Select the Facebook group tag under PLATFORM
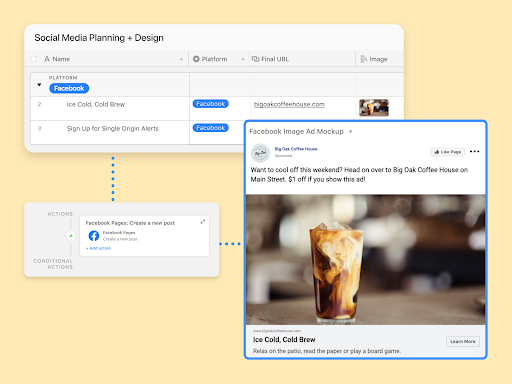The width and height of the screenshot is (512, 384). coord(69,88)
